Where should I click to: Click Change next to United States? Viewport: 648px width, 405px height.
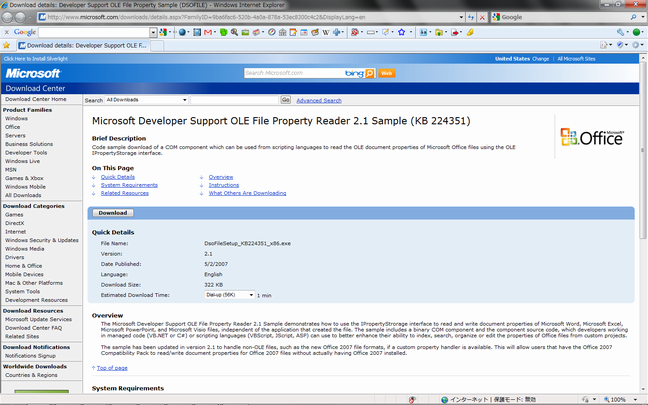point(541,59)
